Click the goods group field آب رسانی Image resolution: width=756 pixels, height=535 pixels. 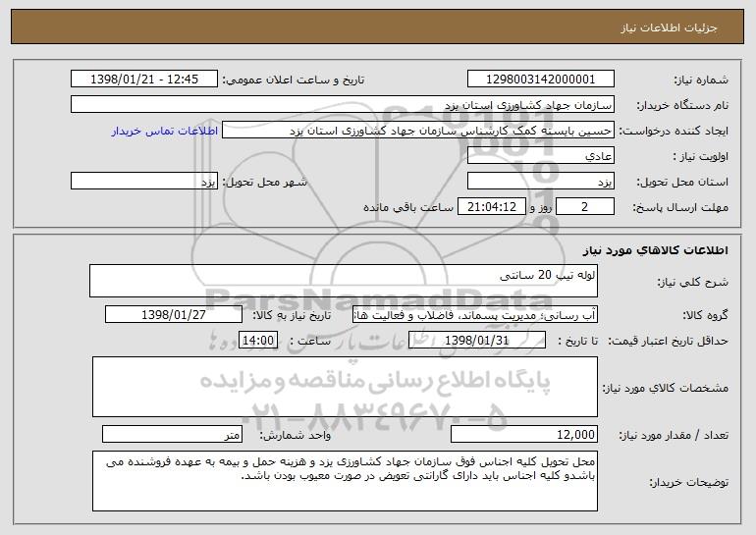click(x=475, y=315)
